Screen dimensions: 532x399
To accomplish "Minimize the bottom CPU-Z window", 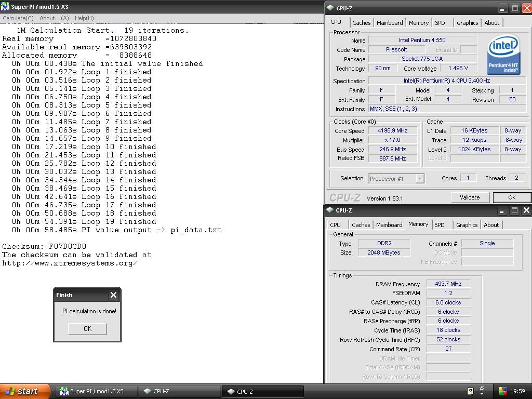I will coord(501,211).
